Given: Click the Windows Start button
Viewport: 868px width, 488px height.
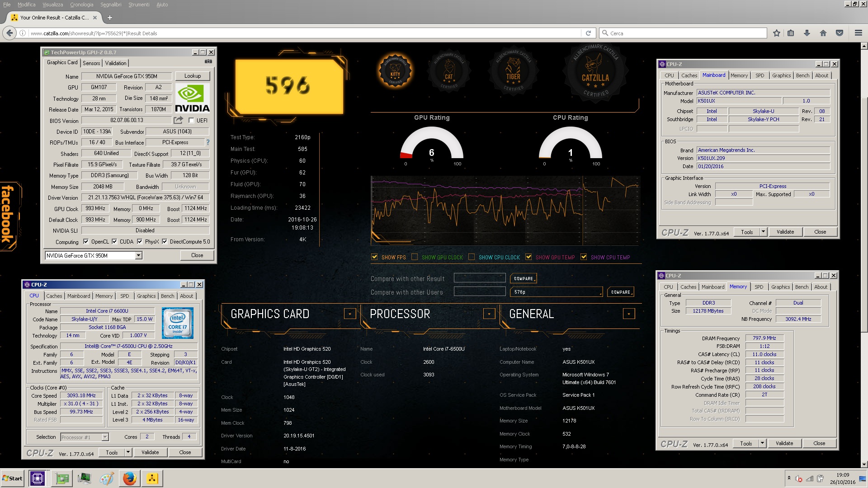Looking at the screenshot, I should pos(13,478).
